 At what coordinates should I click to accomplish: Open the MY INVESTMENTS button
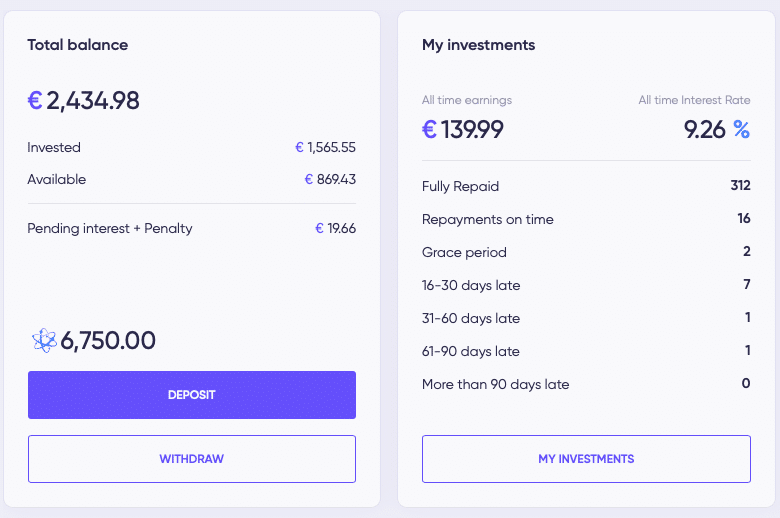point(586,459)
